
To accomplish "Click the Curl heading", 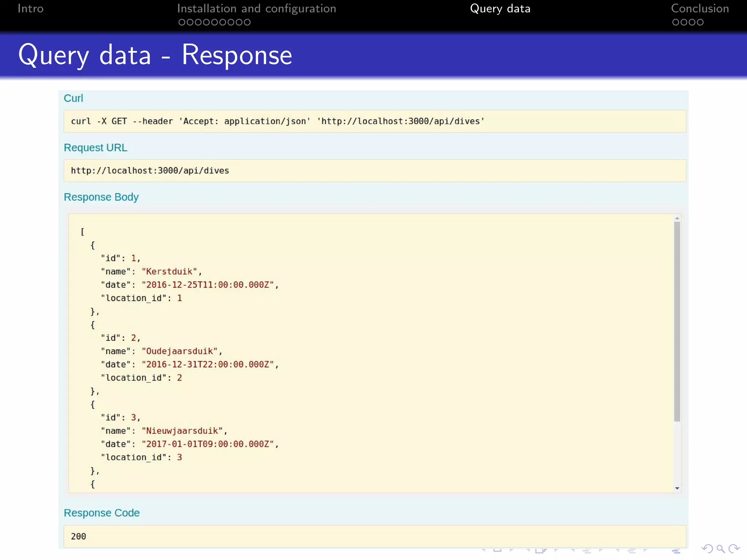I will click(73, 98).
